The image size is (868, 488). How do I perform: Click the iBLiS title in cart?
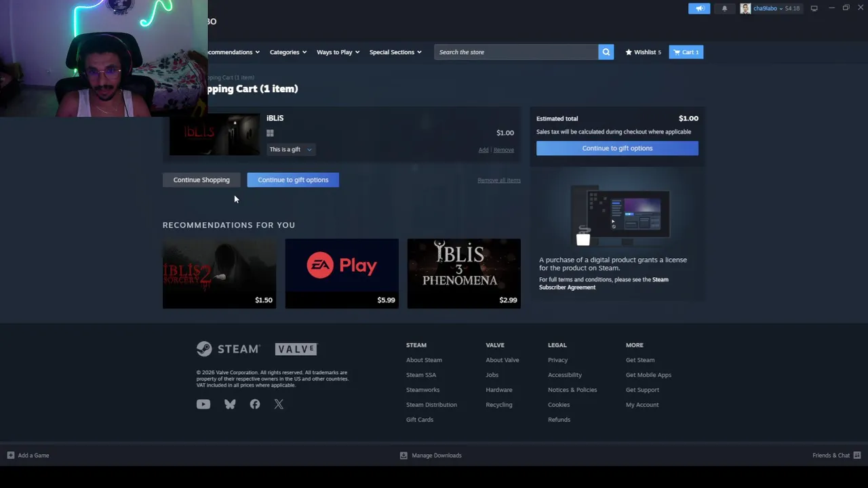(275, 118)
